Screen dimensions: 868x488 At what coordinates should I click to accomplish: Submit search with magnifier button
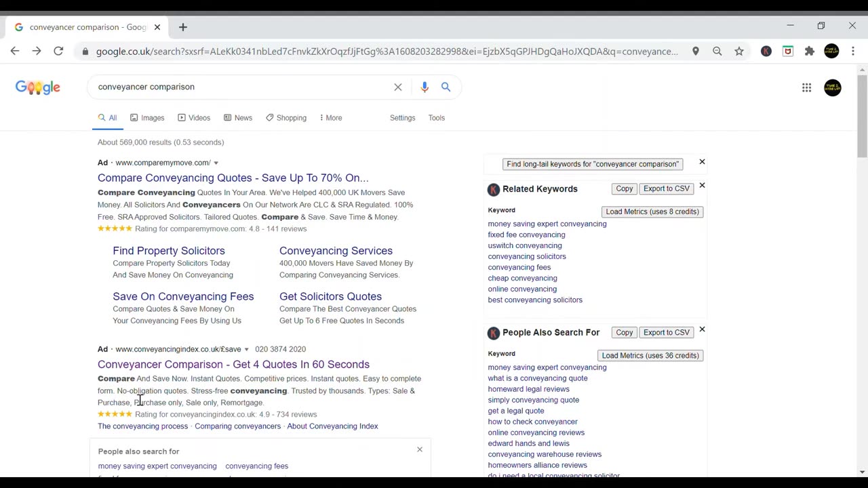(x=446, y=87)
